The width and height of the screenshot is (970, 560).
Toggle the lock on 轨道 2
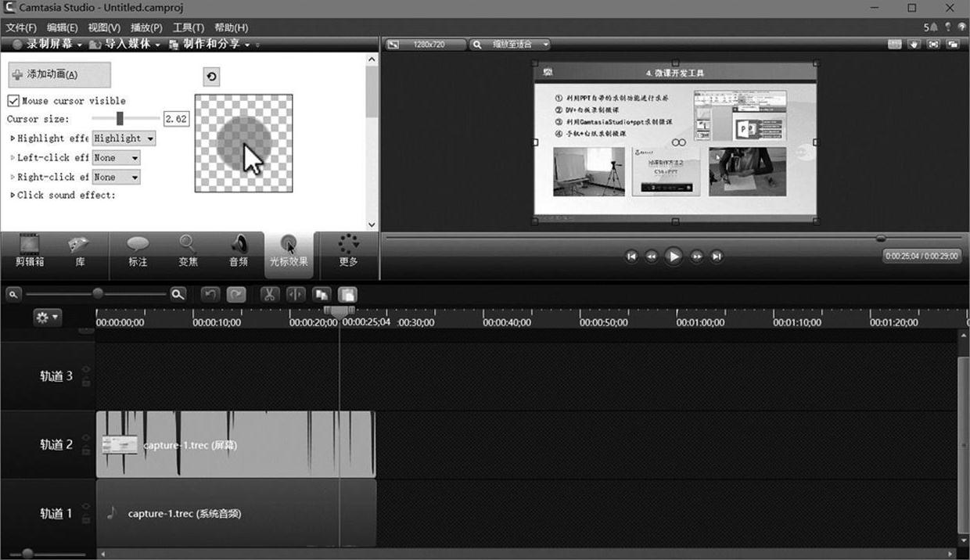point(86,451)
